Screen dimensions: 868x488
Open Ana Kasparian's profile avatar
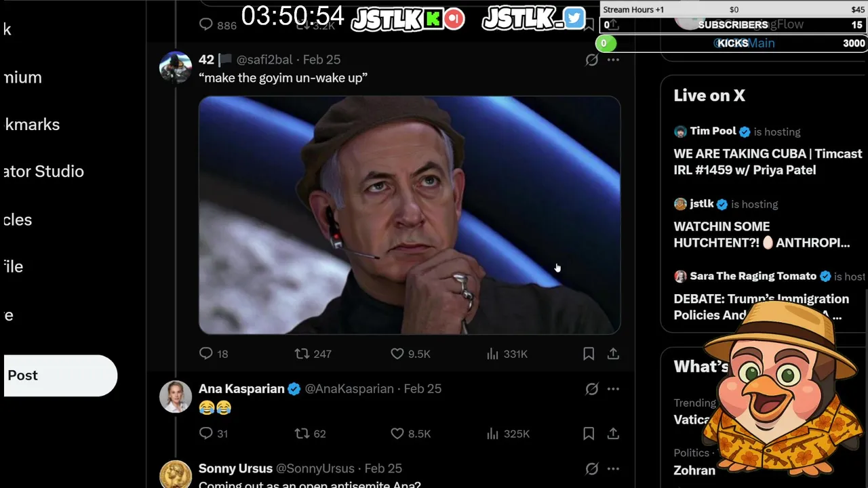click(x=175, y=396)
